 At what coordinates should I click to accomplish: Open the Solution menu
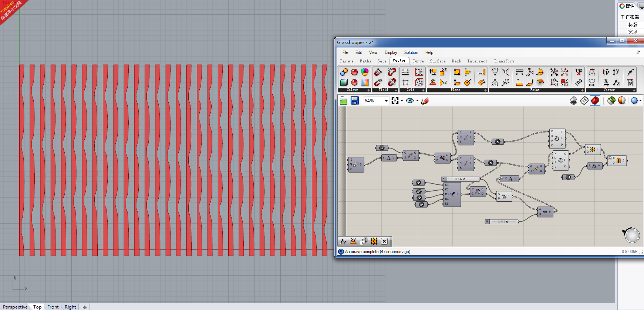(x=411, y=52)
